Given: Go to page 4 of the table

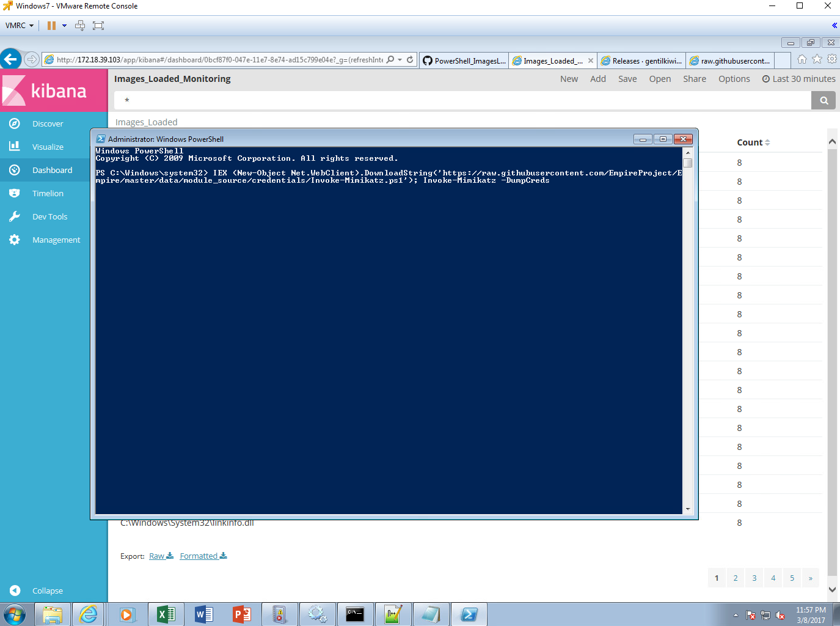Looking at the screenshot, I should pyautogui.click(x=773, y=578).
